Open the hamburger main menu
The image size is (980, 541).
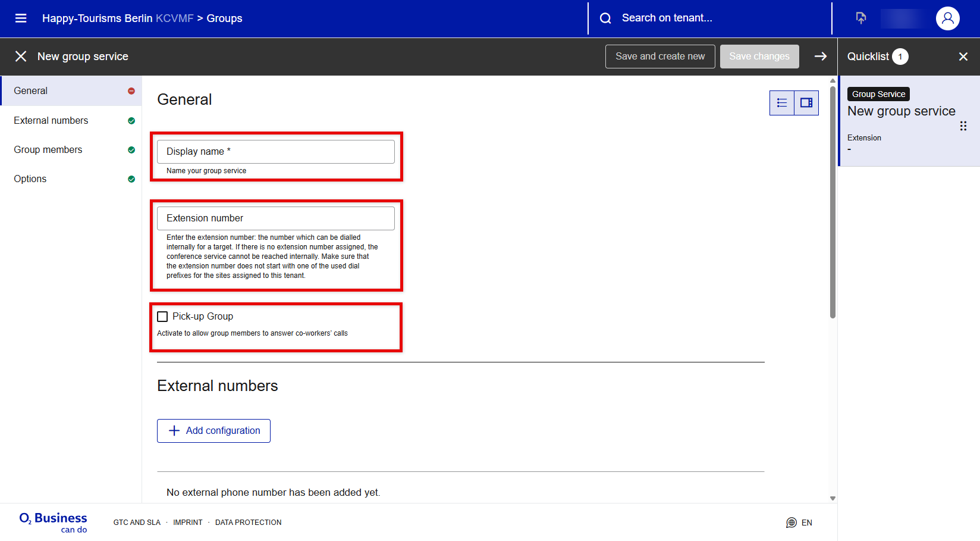pos(21,18)
